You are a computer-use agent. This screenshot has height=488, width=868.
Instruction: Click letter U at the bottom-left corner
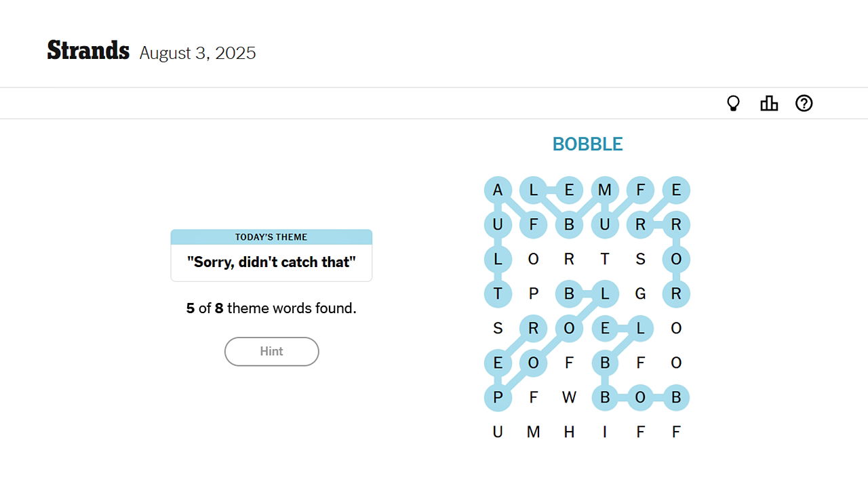498,432
